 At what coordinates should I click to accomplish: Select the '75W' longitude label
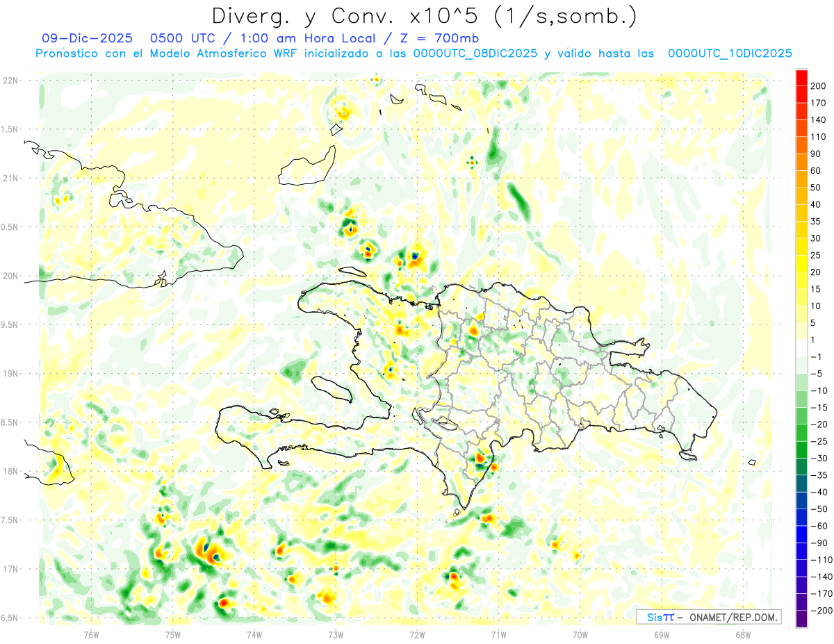coord(172,634)
